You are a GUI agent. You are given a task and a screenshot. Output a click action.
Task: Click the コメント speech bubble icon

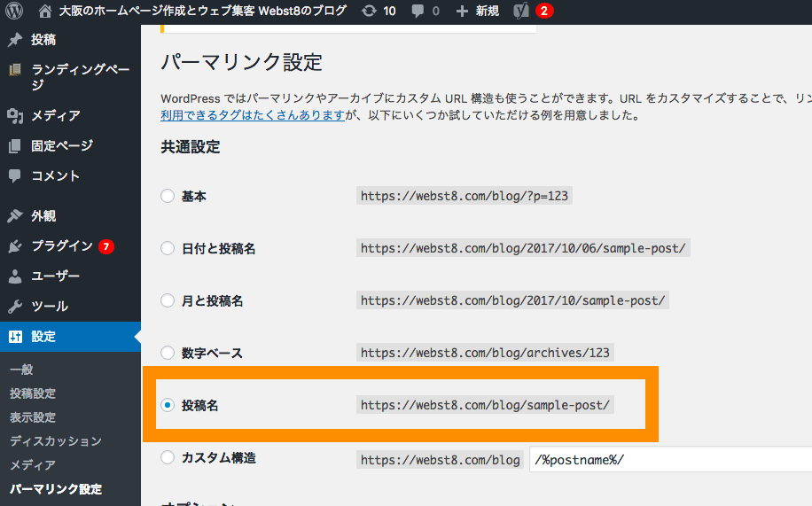(x=15, y=175)
